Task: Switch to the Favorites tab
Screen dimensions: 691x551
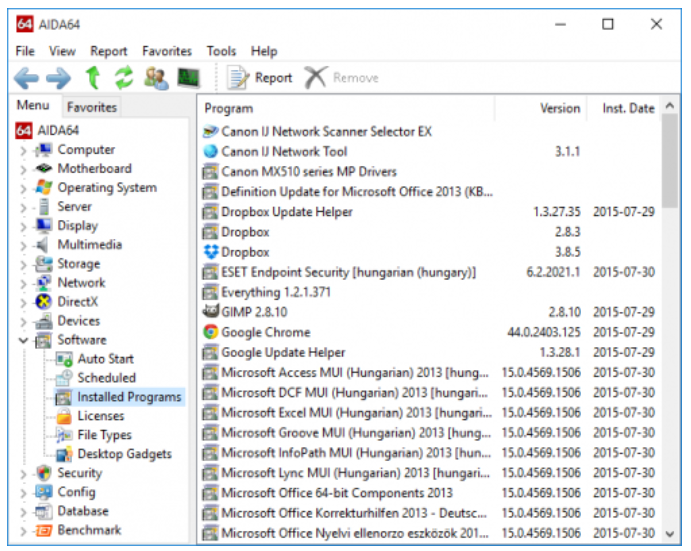Action: (x=92, y=107)
